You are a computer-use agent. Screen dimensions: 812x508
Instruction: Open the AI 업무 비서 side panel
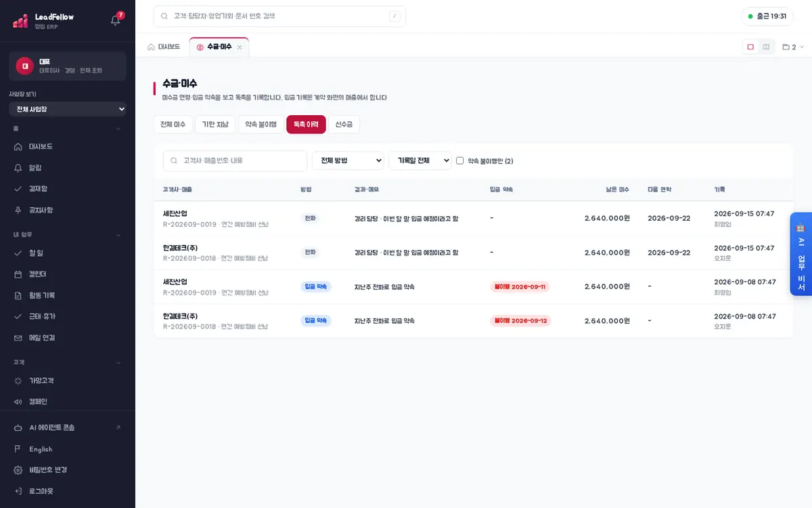click(800, 254)
